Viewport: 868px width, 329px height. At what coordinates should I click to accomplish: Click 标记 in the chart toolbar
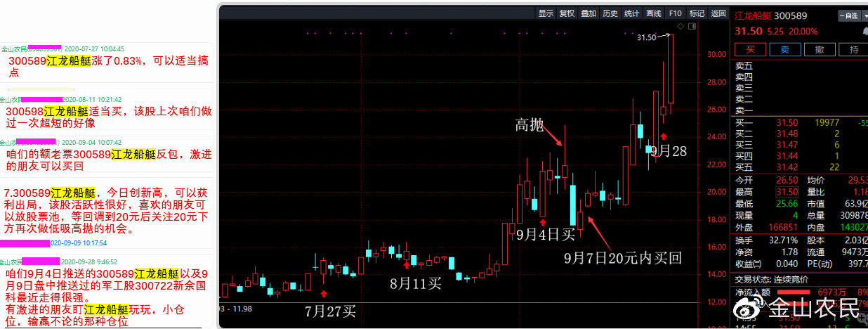[x=697, y=13]
